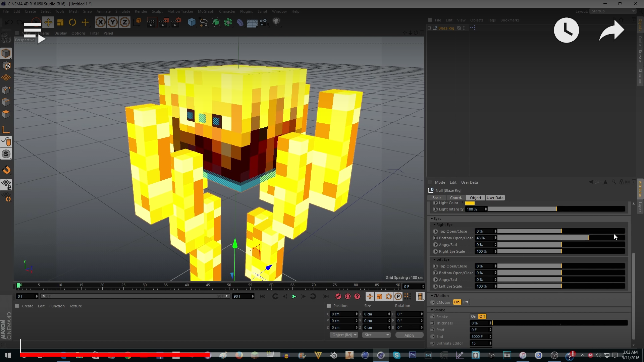Toggle the locked workplane icon
This screenshot has width=644, height=362.
tap(6, 185)
